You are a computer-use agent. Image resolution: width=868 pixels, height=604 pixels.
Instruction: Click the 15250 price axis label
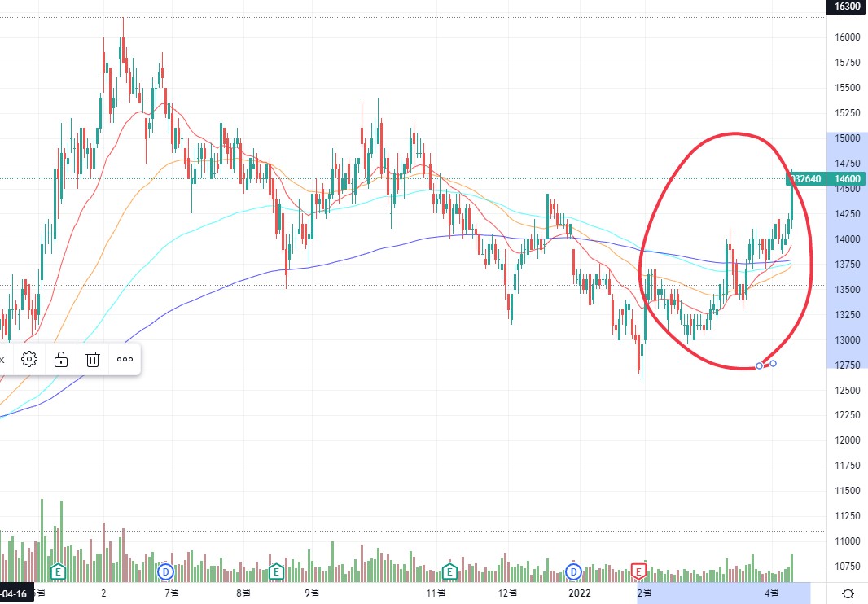click(x=848, y=113)
